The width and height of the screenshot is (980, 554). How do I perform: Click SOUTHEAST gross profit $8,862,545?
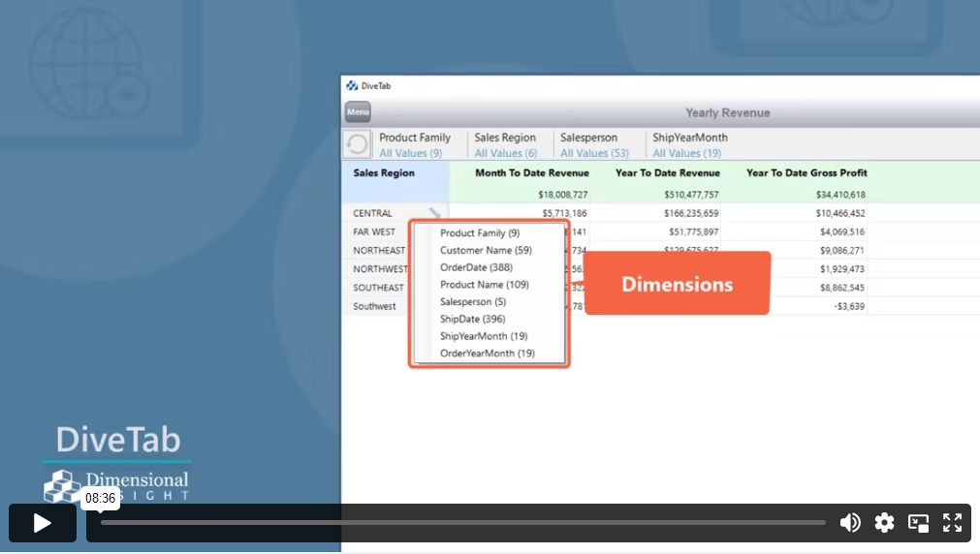click(x=842, y=288)
